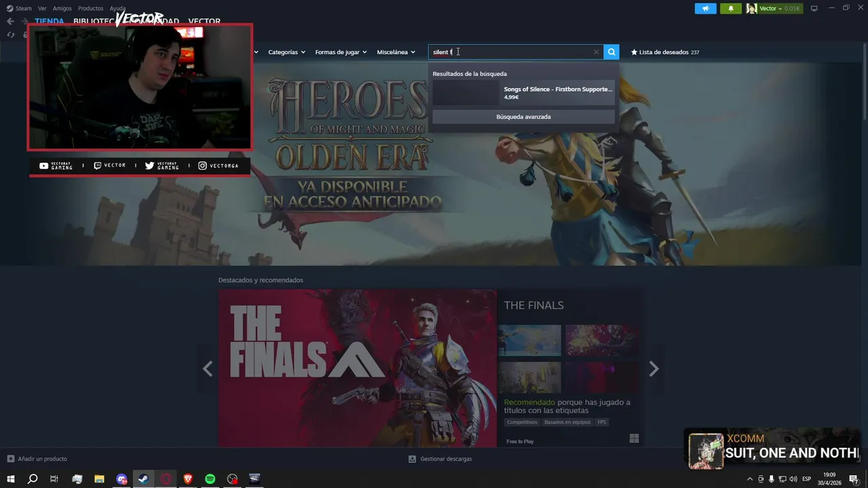Select Songs of Silence search result
This screenshot has width=868, height=488.
pos(524,93)
